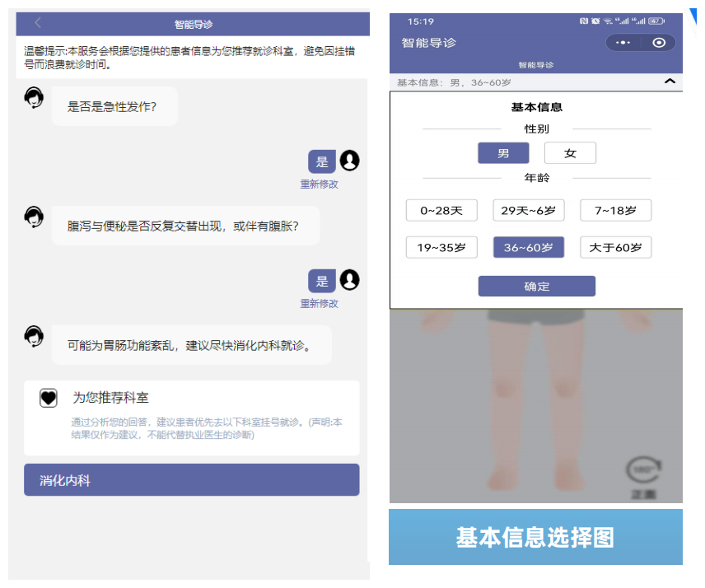The image size is (705, 588).
Task: Tap the mini-program more options (•••) icon
Action: tap(623, 42)
